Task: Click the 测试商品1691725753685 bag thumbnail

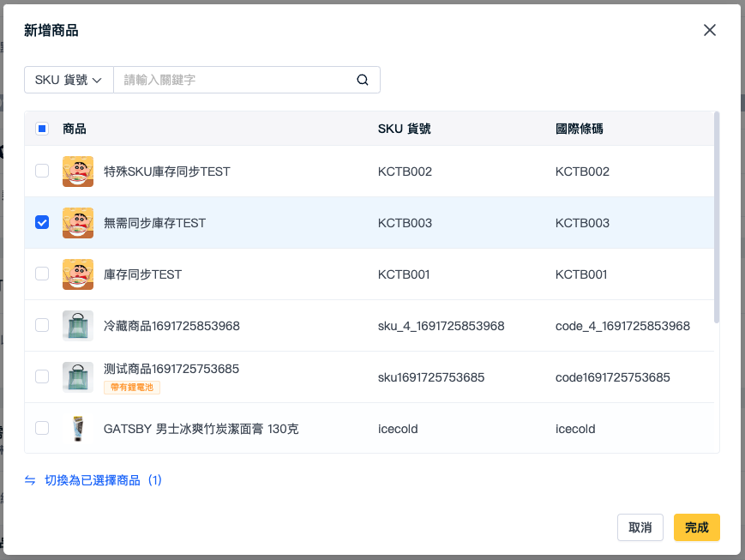Action: [x=78, y=377]
